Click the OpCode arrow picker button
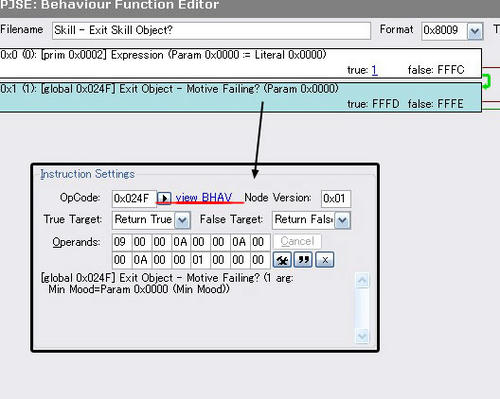 [x=164, y=198]
